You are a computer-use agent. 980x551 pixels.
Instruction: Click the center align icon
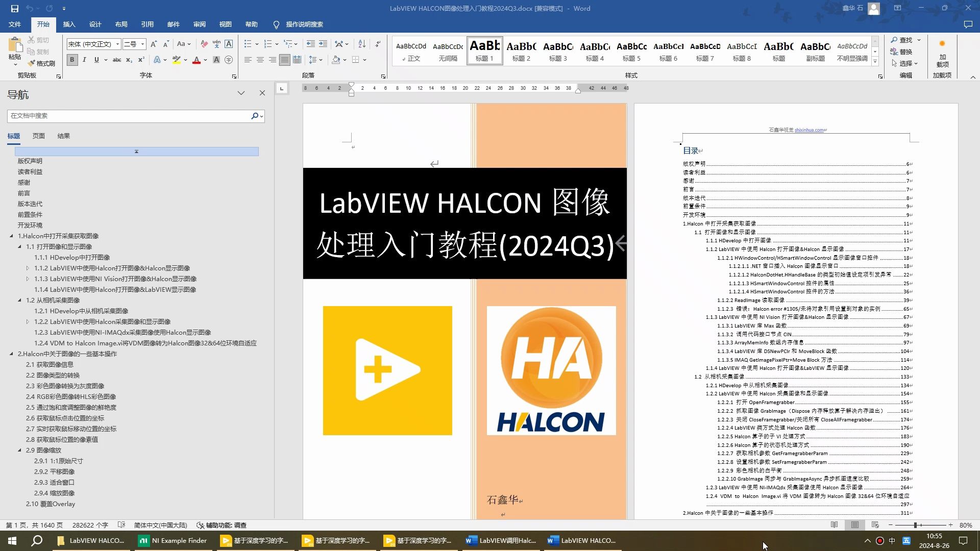pyautogui.click(x=260, y=60)
